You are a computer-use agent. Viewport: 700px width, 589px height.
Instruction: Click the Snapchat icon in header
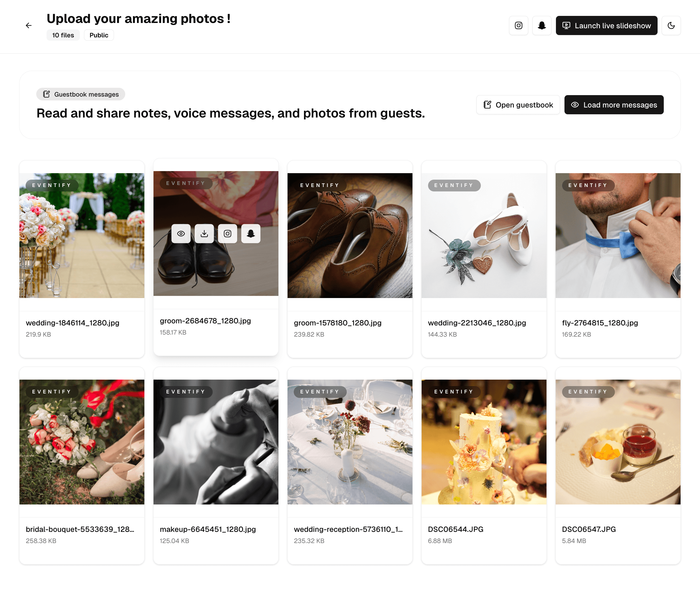(542, 26)
